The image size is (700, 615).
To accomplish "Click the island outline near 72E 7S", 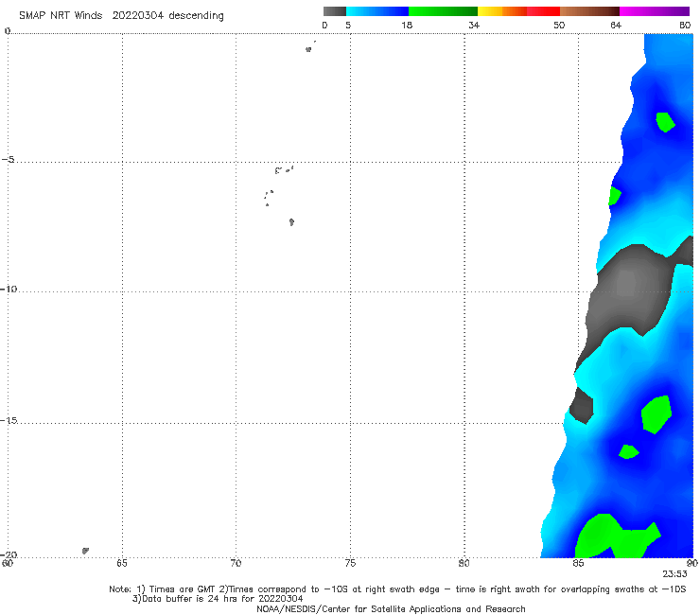I will (x=291, y=222).
